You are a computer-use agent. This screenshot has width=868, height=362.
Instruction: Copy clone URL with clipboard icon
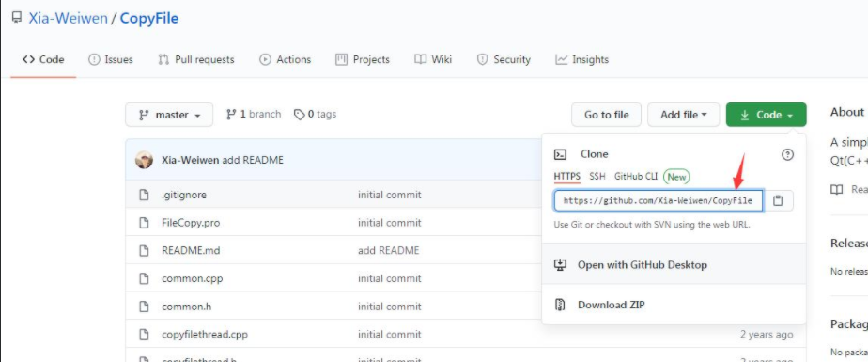(779, 200)
